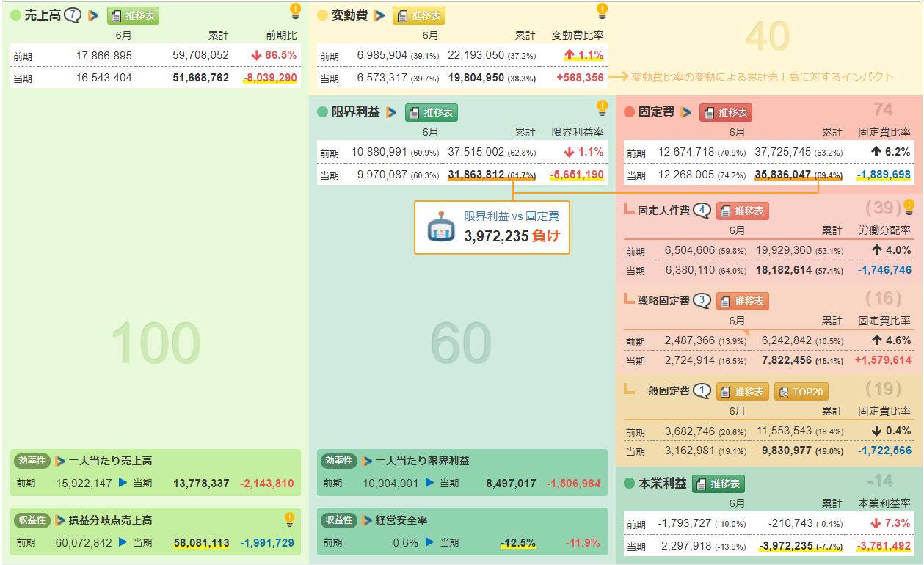
Task: Open the 推移表 for 限界利益
Action: (x=432, y=112)
